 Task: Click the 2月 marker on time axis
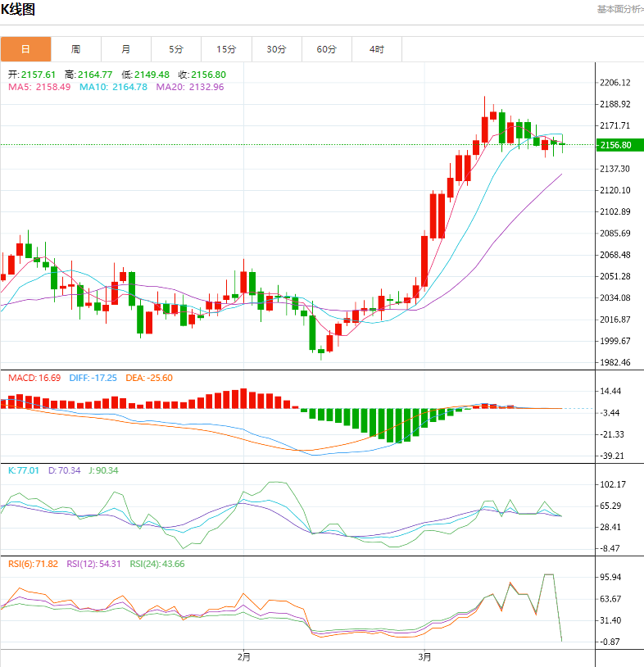(x=243, y=656)
